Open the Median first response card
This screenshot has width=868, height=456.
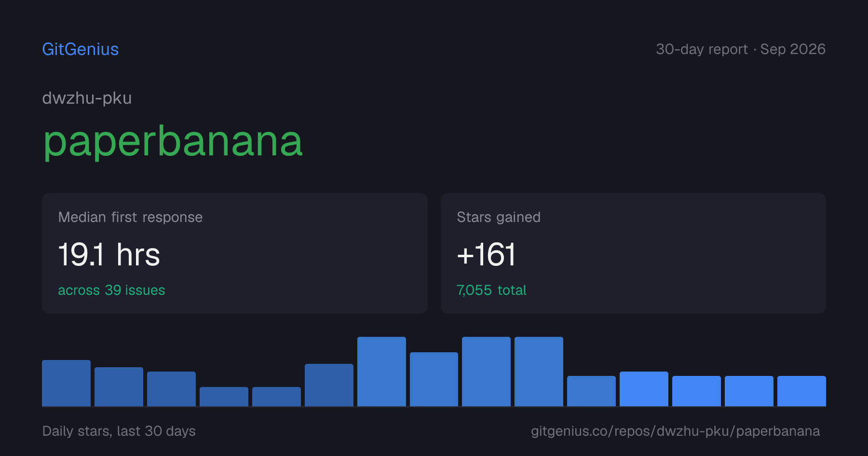(235, 253)
